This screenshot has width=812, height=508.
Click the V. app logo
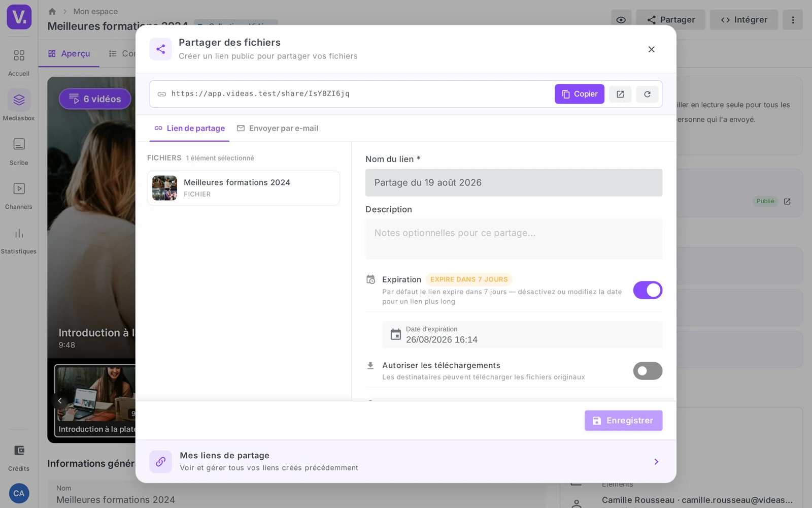tap(19, 17)
